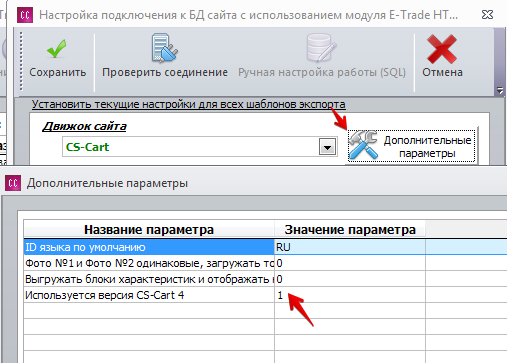This screenshot has width=507, height=363.
Task: Click the Движок сайта heading label
Action: tap(84, 127)
